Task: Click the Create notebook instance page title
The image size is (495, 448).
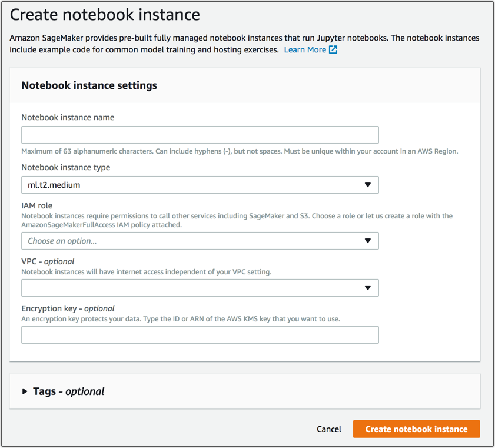Action: pyautogui.click(x=105, y=15)
